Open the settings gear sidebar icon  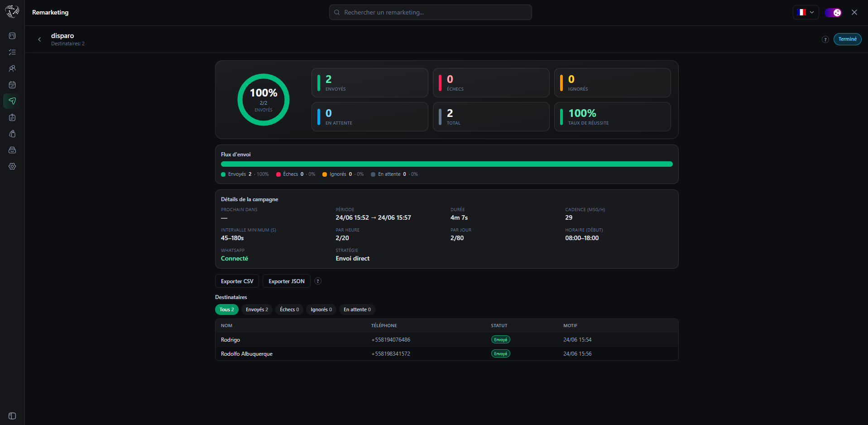(12, 166)
